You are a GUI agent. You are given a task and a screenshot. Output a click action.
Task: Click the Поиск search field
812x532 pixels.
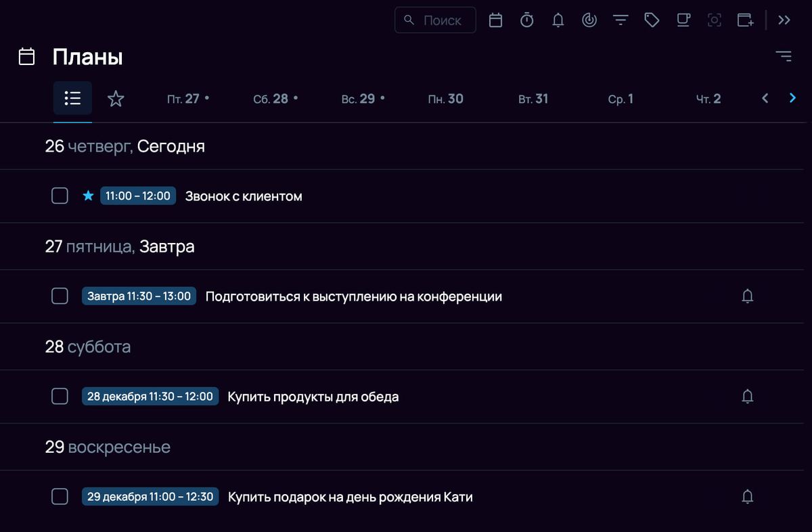435,20
